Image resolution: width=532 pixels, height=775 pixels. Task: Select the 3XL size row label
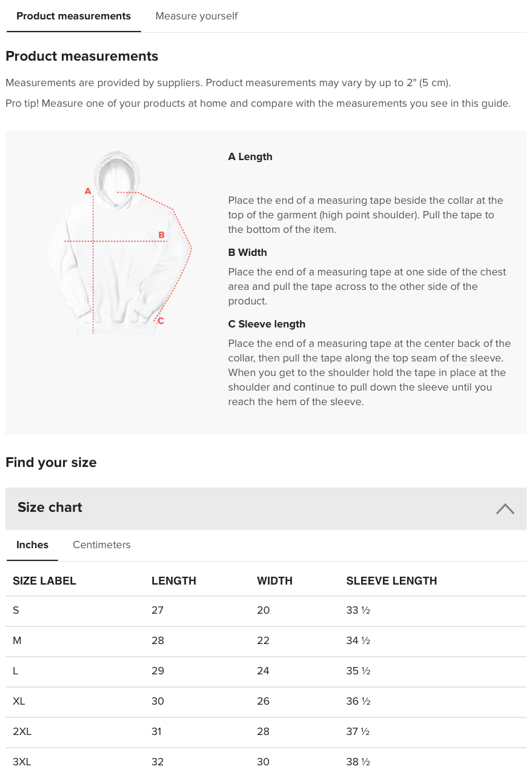(22, 762)
